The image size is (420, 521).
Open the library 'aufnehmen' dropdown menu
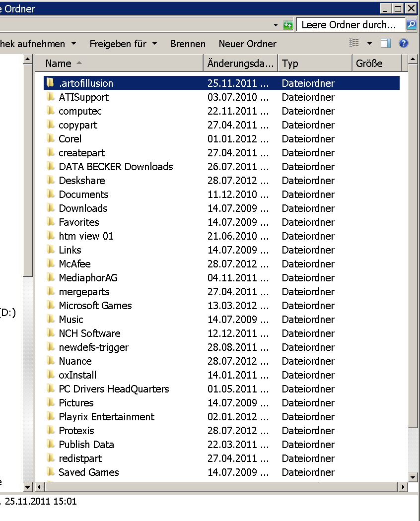point(38,44)
